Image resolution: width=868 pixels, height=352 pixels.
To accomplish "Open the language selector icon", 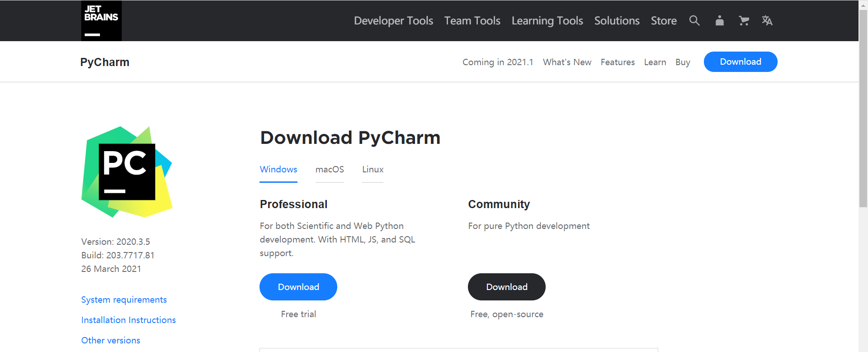I will pos(767,20).
